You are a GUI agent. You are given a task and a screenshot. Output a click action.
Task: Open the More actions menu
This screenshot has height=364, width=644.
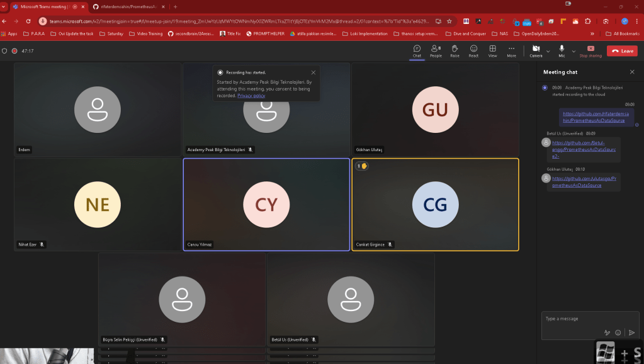(x=511, y=51)
